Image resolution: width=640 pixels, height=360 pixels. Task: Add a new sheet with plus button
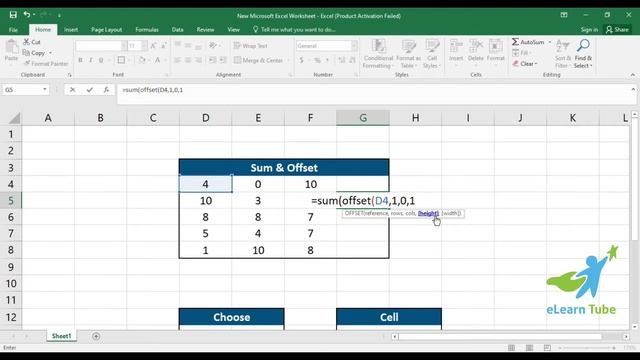[x=96, y=336]
